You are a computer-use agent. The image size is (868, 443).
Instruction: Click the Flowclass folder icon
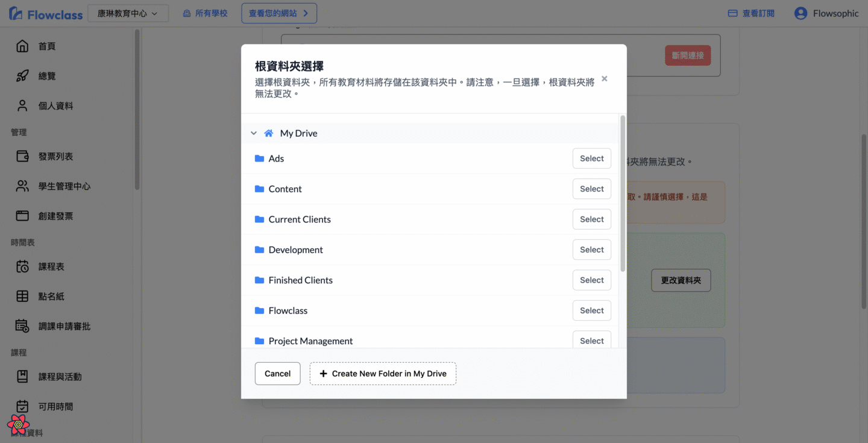point(260,310)
